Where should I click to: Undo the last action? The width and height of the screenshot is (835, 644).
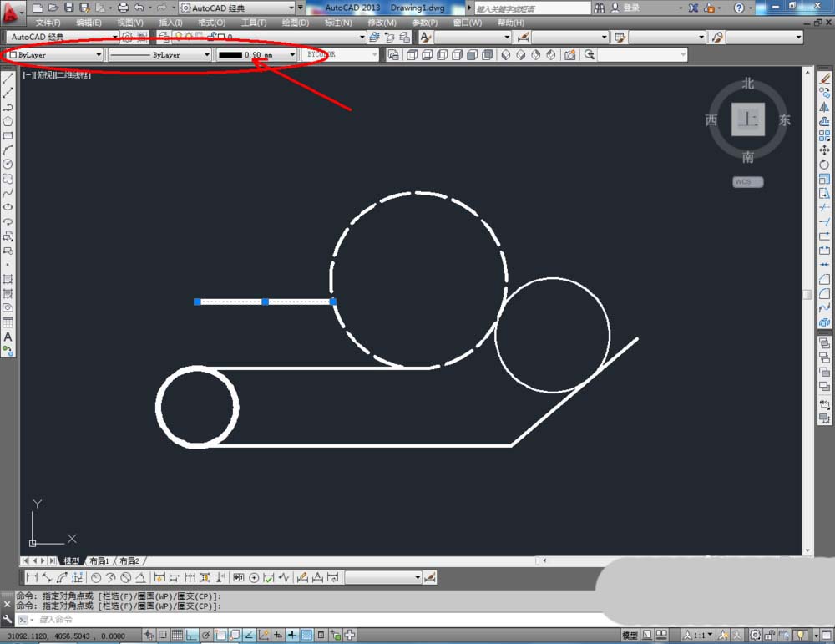(139, 8)
